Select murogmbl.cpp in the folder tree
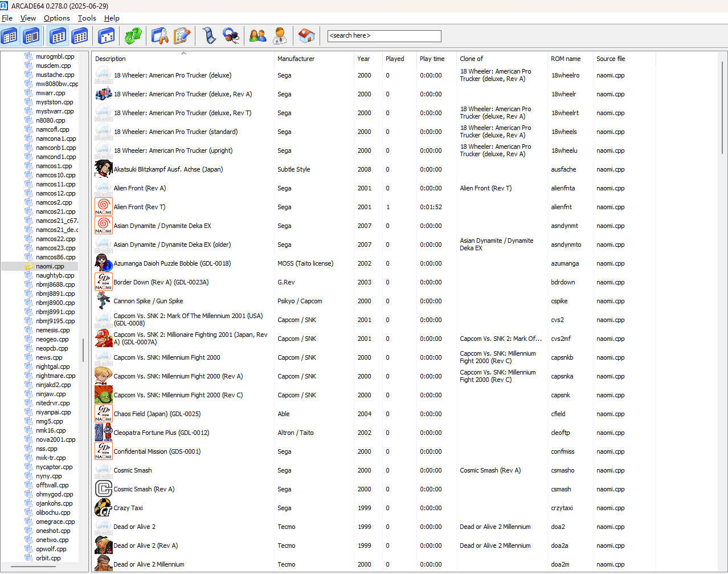The height and width of the screenshot is (574, 728). [55, 56]
